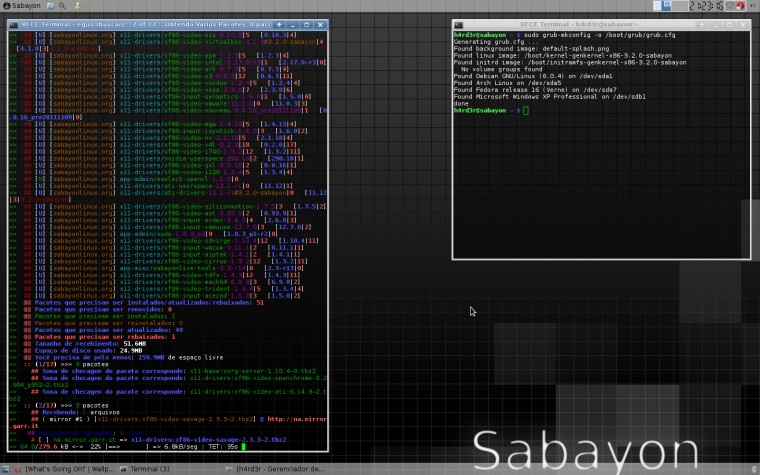Image resolution: width=760 pixels, height=475 pixels.
Task: Click the shade up-arrow button on equo terminal
Action: coord(279,25)
